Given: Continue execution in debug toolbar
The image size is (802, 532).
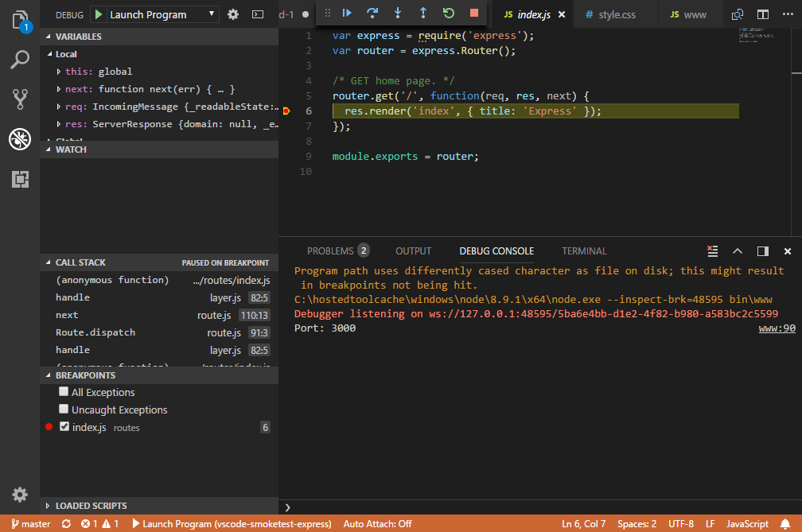Looking at the screenshot, I should point(347,13).
